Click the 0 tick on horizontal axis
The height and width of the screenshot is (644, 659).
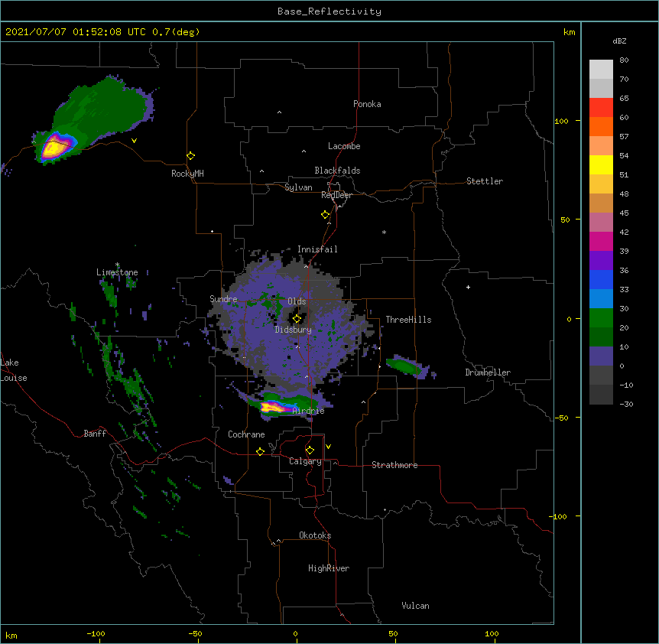click(x=295, y=633)
